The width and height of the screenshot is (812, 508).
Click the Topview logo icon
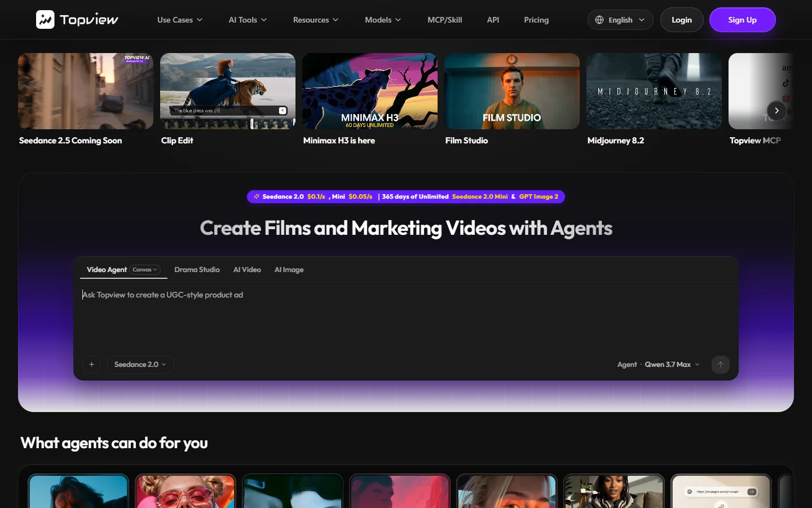click(45, 20)
